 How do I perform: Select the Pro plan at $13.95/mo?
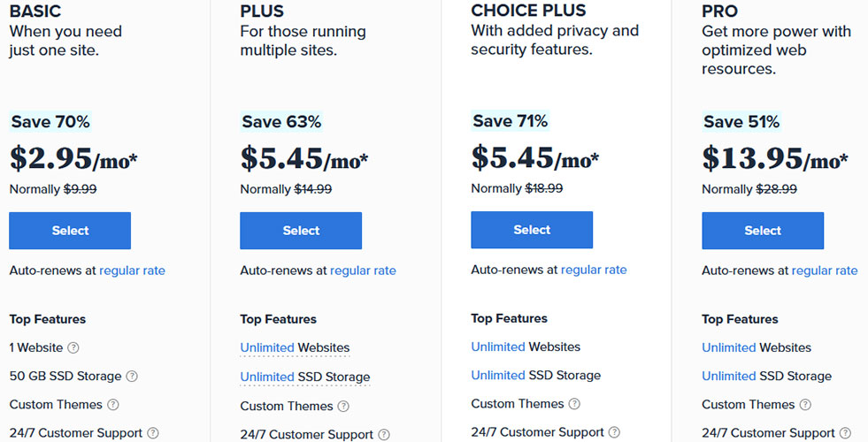click(763, 231)
